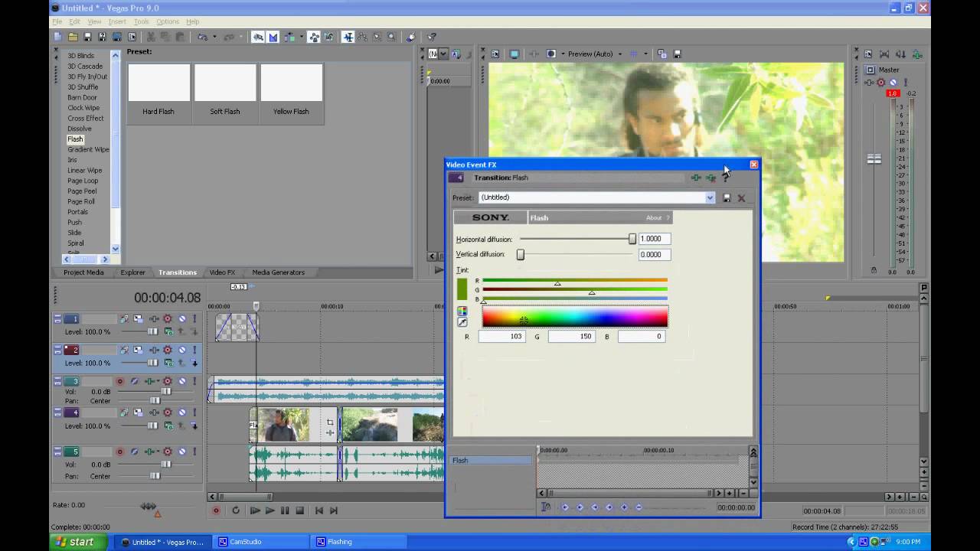Switch to the Video FX tab
Viewport: 980px width, 551px height.
click(x=222, y=272)
